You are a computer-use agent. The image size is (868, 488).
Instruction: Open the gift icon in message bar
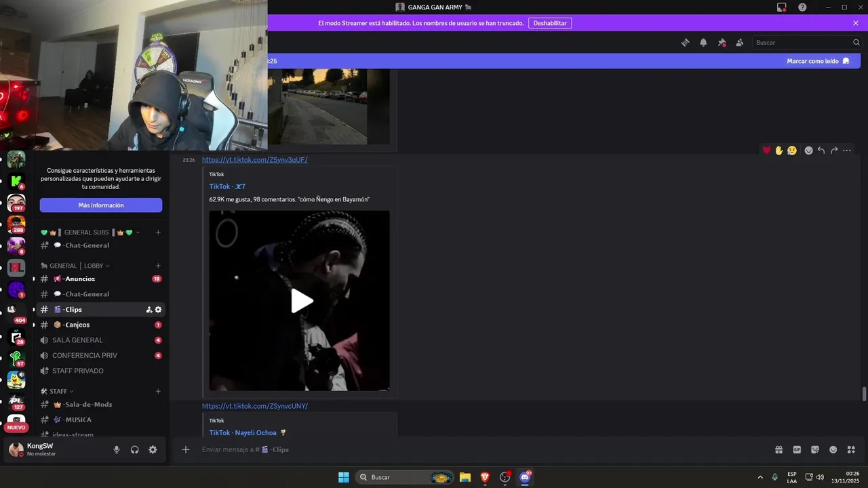(x=779, y=449)
